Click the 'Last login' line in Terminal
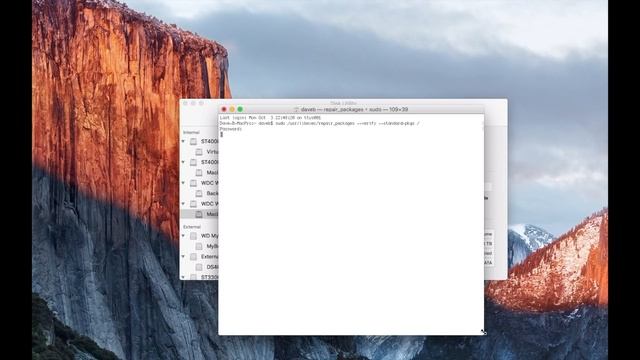Screen dimensions: 640x360 [x=270, y=118]
